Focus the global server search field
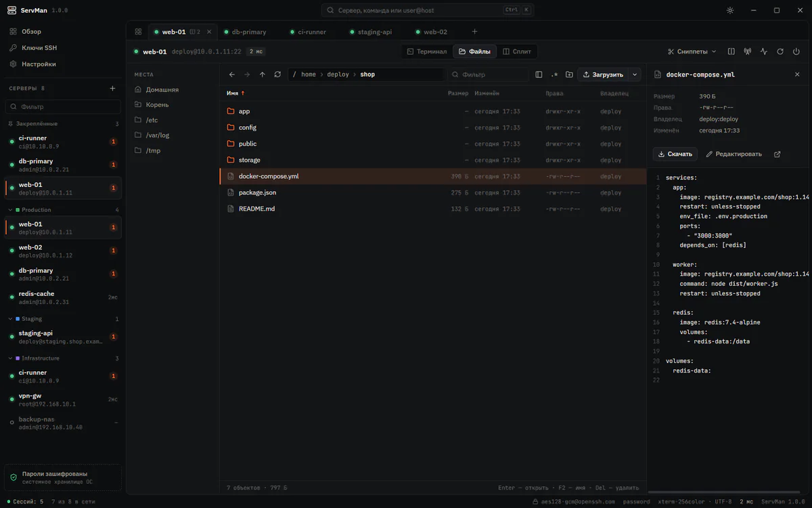Viewport: 812px width, 508px height. click(x=428, y=10)
